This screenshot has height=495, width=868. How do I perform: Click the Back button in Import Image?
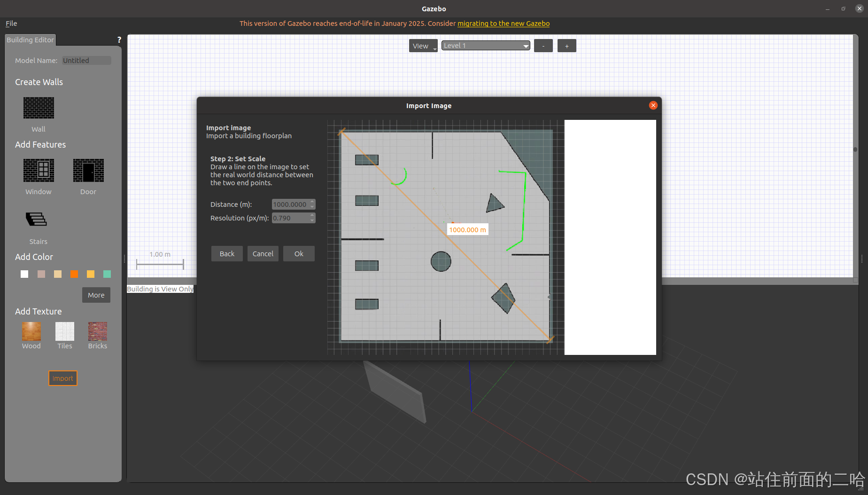[x=227, y=254]
